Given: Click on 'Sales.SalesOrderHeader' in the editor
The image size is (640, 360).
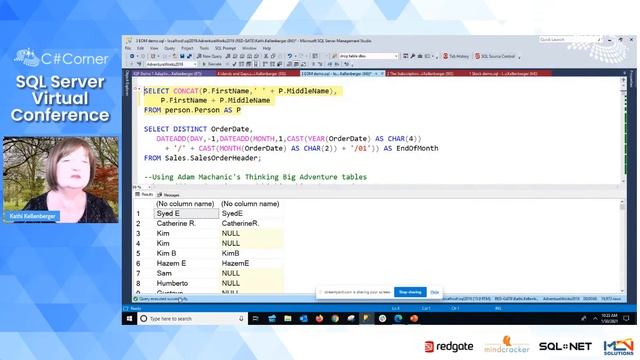Looking at the screenshot, I should click(212, 158).
